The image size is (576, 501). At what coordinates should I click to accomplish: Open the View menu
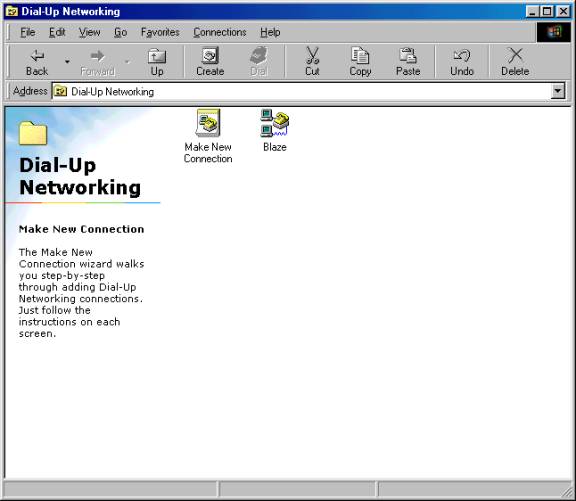[x=89, y=32]
